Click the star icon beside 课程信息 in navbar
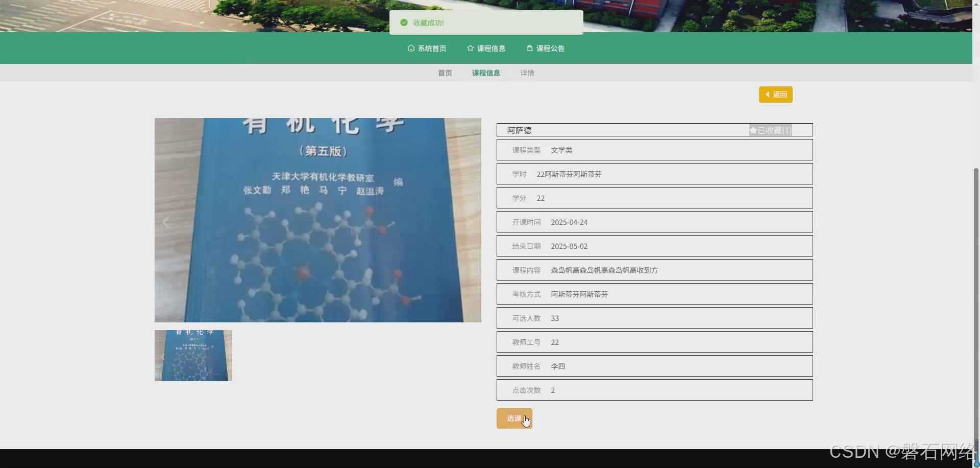980x468 pixels. 469,48
